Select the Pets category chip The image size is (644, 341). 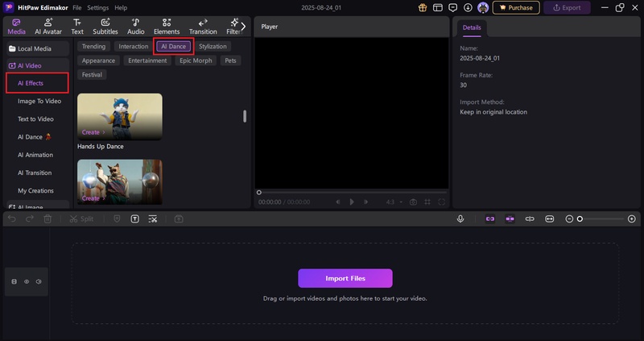pos(230,60)
